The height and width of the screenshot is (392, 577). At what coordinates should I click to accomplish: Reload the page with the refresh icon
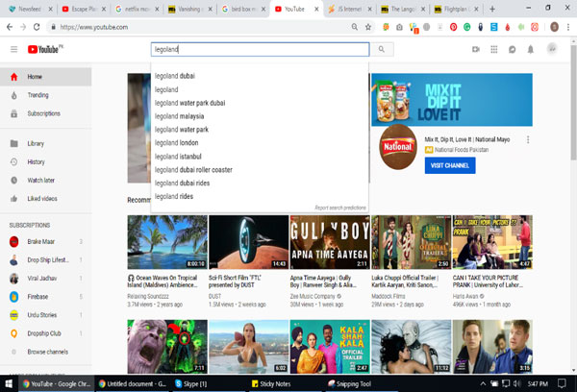coord(37,27)
